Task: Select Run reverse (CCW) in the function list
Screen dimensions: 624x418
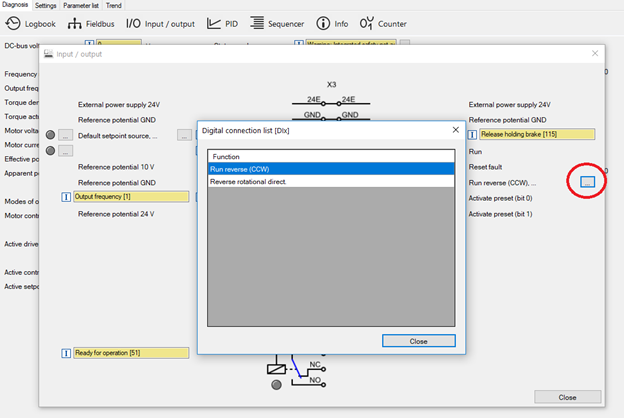Action: click(239, 169)
